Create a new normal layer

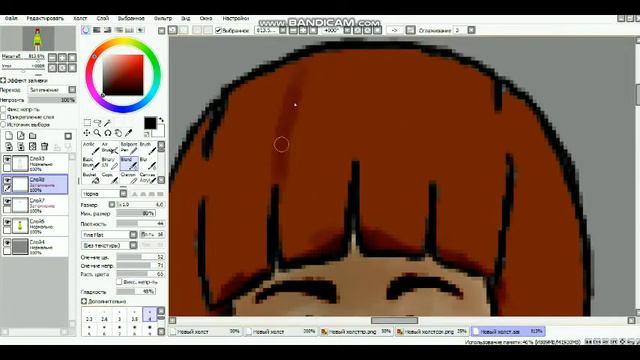(x=9, y=136)
